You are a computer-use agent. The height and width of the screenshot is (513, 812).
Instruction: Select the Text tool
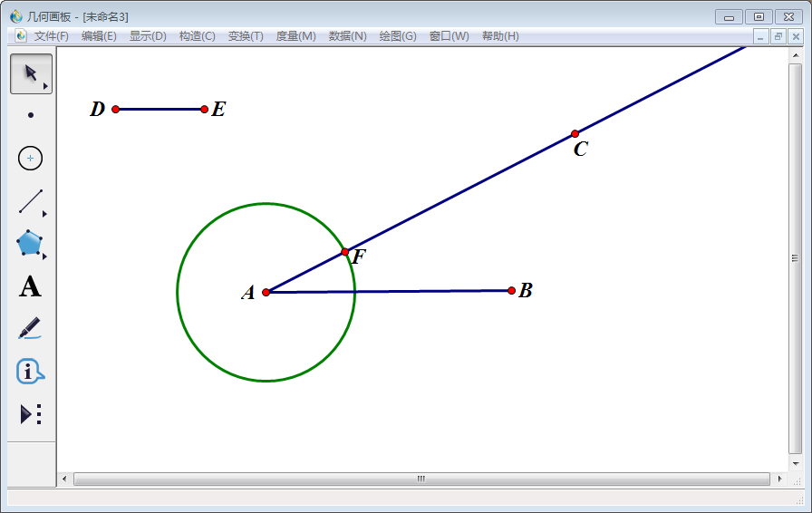coord(30,286)
